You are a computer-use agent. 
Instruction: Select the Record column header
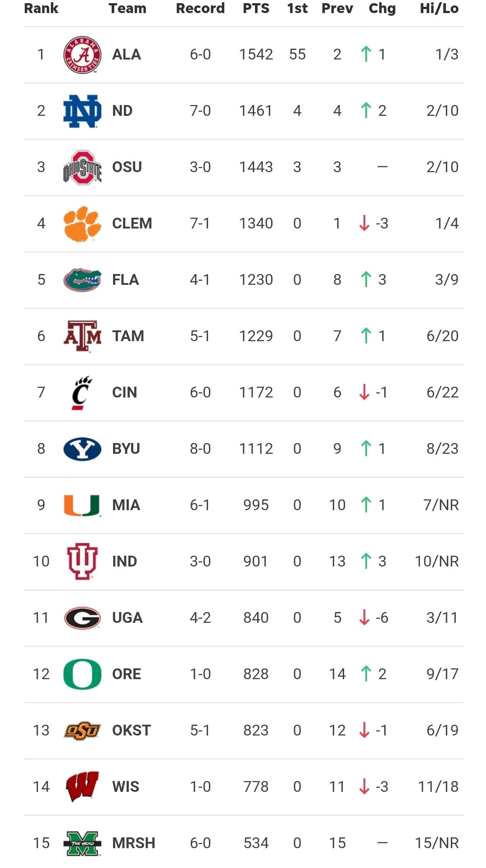click(200, 9)
